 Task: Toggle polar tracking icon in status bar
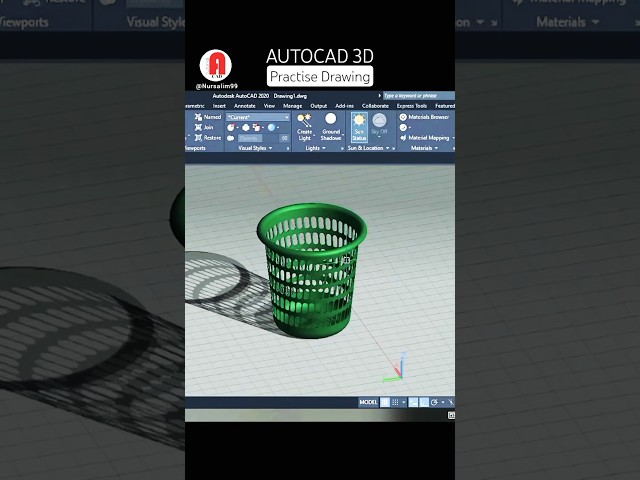point(435,402)
